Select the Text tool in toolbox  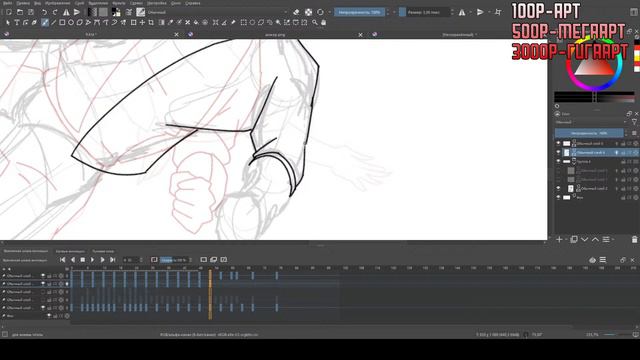tap(17, 22)
